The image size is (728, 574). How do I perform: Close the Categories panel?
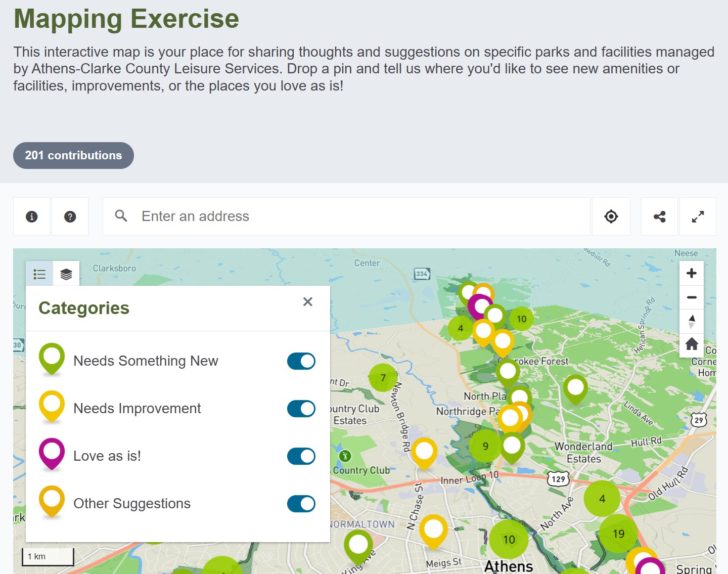[307, 302]
